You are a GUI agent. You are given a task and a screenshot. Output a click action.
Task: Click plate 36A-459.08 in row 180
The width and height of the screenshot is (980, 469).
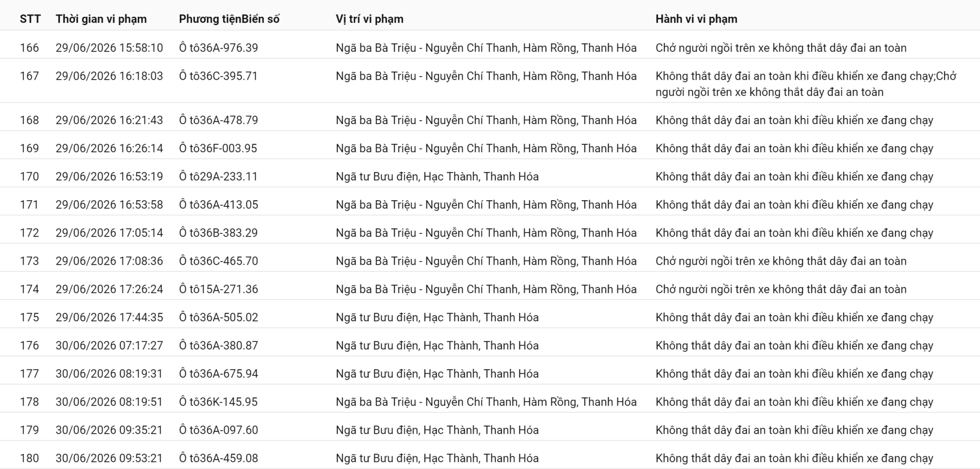(218, 458)
